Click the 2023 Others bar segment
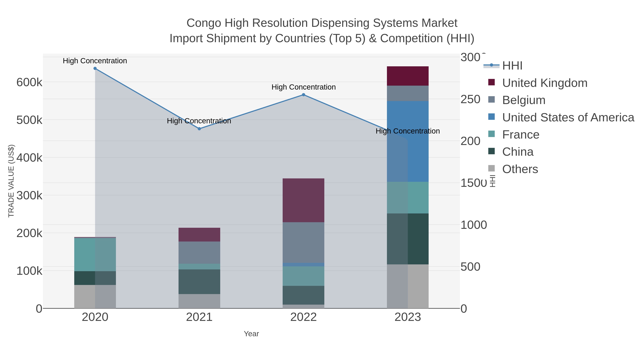The width and height of the screenshot is (644, 362). [x=408, y=286]
